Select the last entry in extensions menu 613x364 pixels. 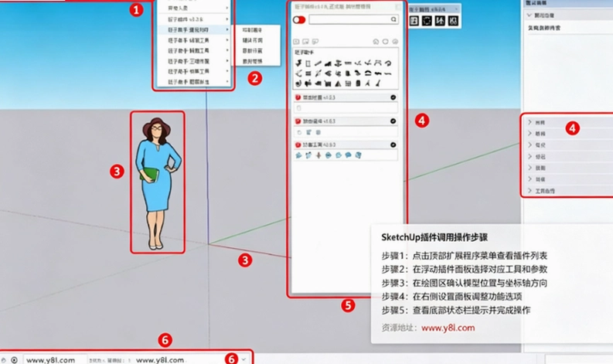[x=194, y=82]
